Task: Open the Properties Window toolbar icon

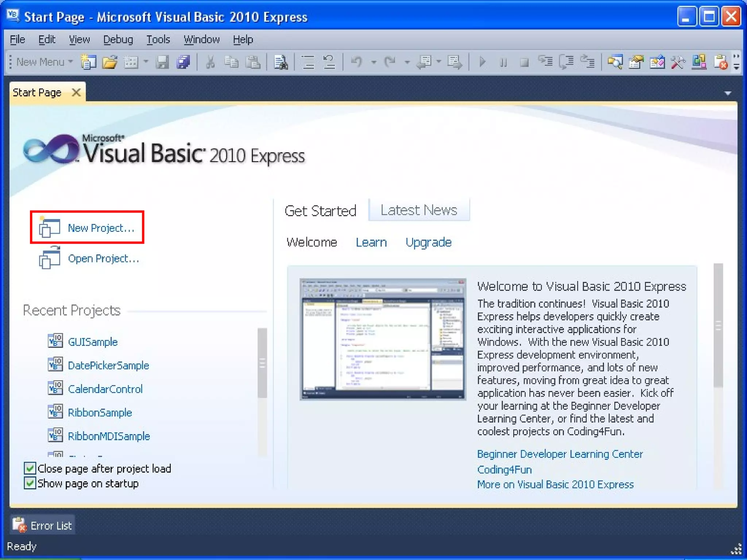Action: pyautogui.click(x=636, y=62)
